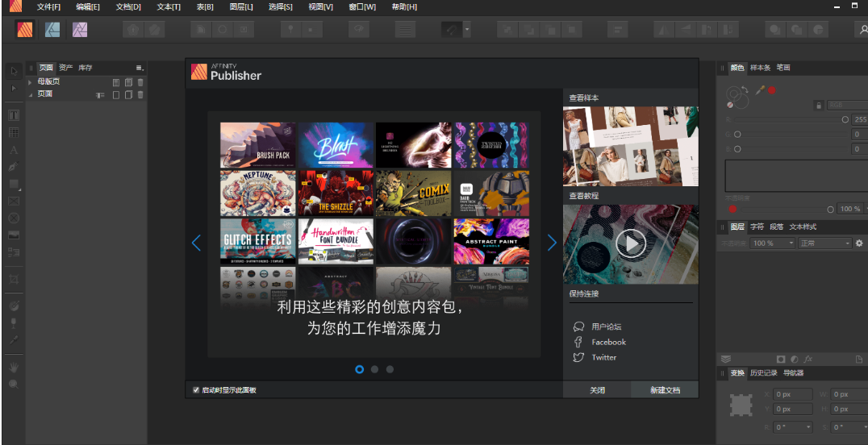
Task: Select the Rectangle shape tool
Action: (x=14, y=184)
